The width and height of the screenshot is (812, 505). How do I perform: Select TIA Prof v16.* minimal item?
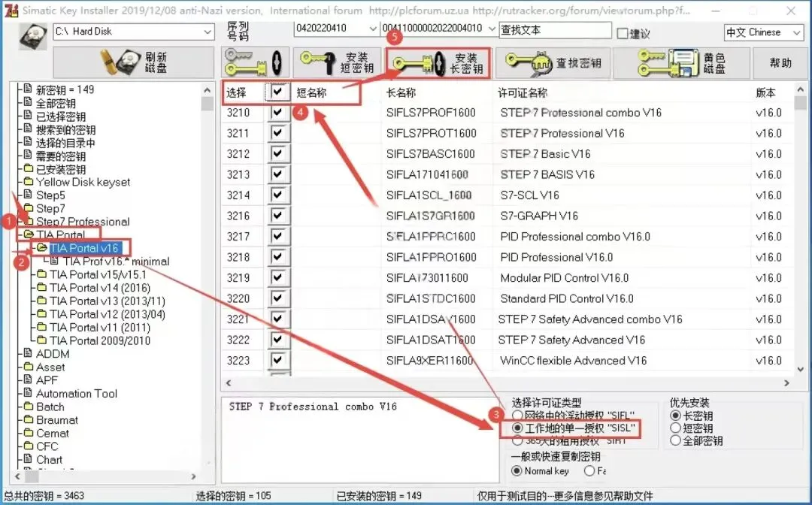click(117, 262)
